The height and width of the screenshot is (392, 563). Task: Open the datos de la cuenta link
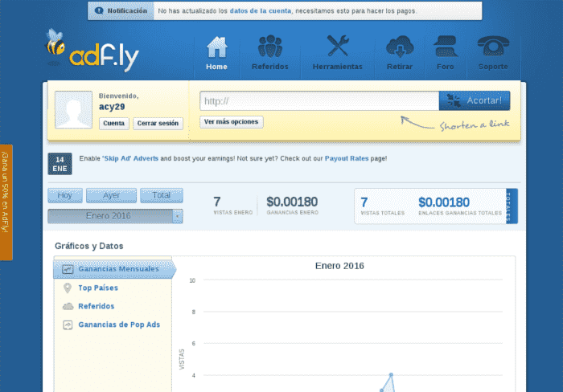click(261, 11)
